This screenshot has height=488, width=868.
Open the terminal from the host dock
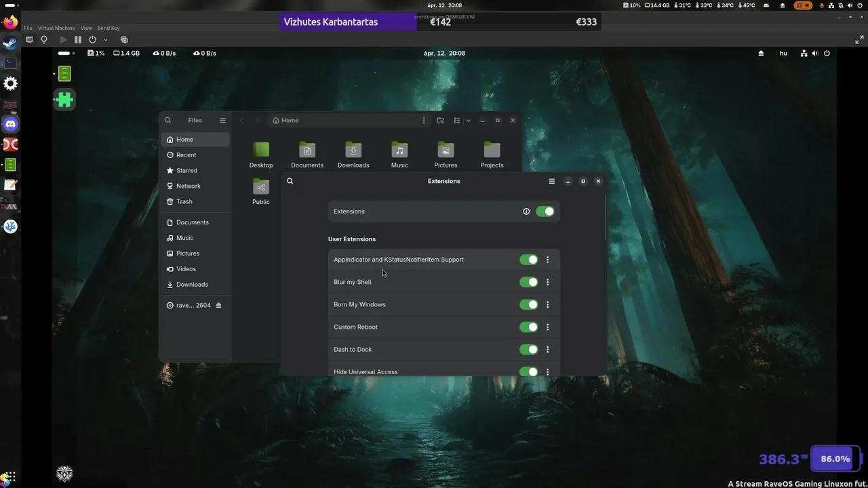(x=10, y=62)
